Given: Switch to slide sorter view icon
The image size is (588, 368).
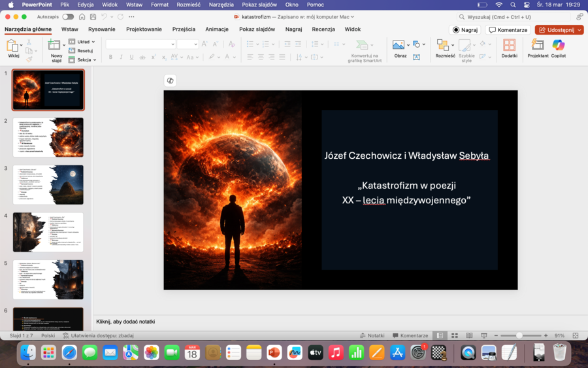Looking at the screenshot, I should coord(455,335).
